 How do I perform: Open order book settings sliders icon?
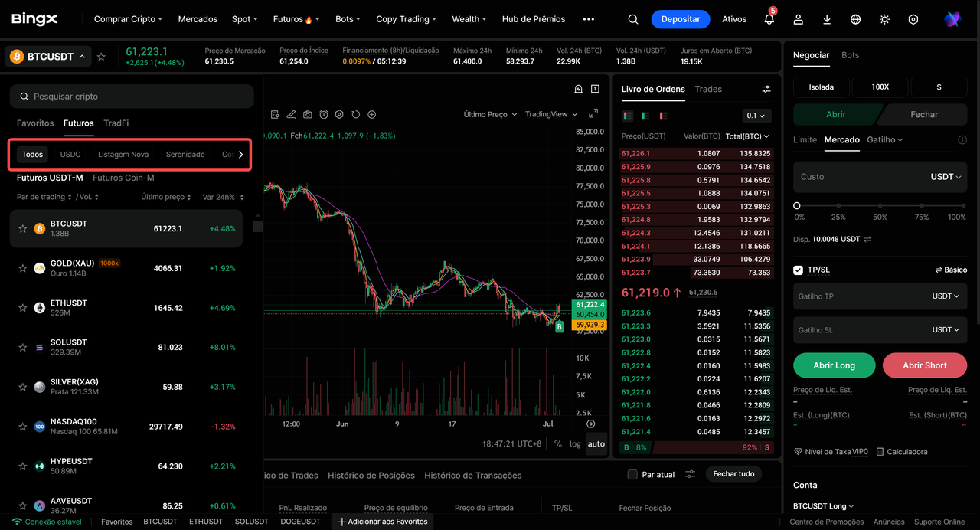pyautogui.click(x=766, y=90)
